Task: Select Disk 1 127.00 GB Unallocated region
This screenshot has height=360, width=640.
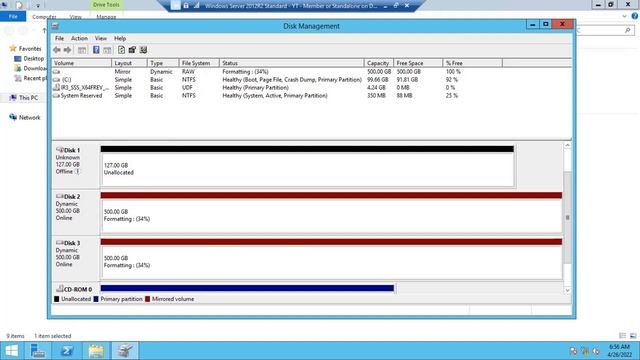Action: 307,169
